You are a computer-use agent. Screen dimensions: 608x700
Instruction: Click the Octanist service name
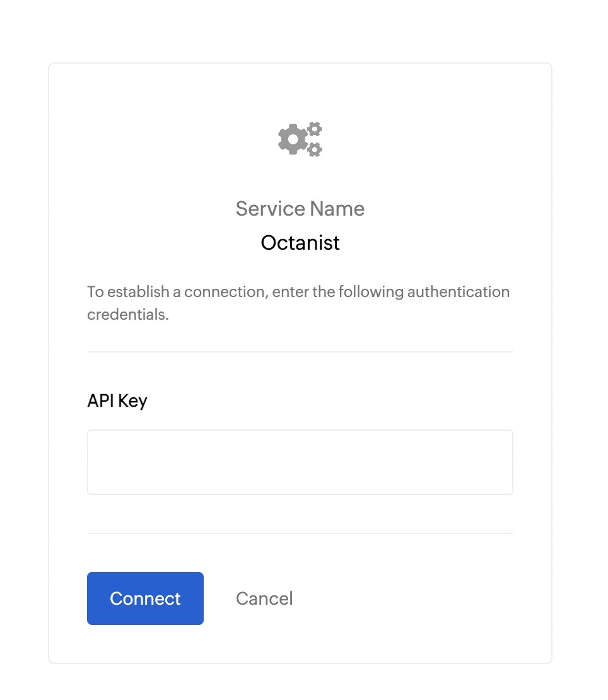click(300, 242)
